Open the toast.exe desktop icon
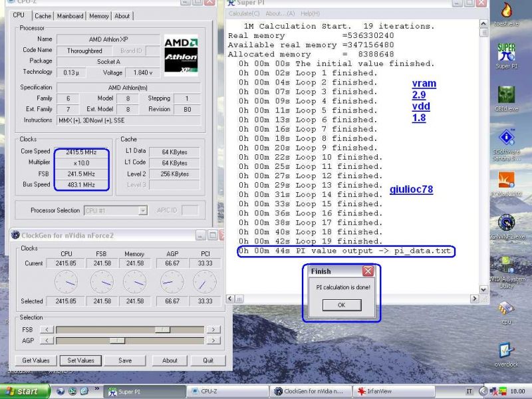532x399 pixels. coord(507,13)
